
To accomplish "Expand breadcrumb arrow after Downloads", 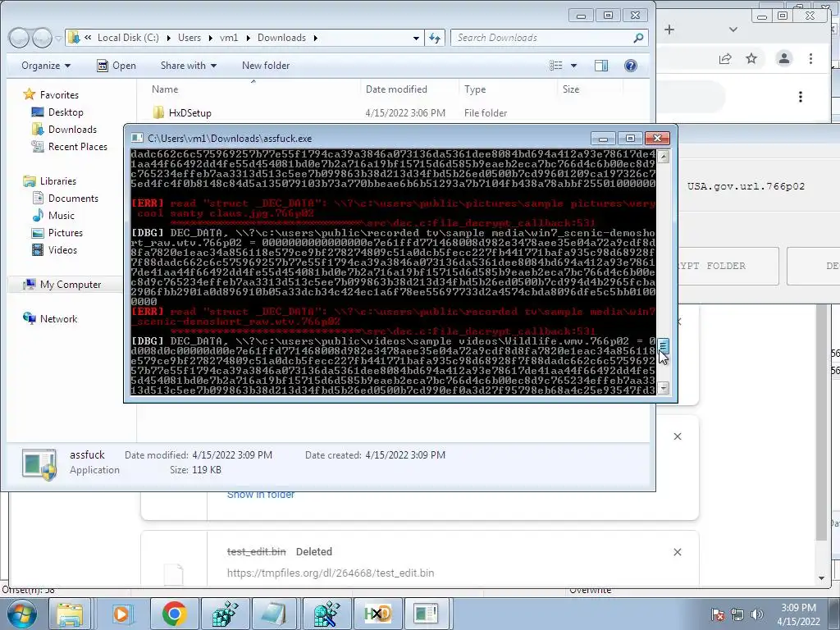I will tap(316, 38).
